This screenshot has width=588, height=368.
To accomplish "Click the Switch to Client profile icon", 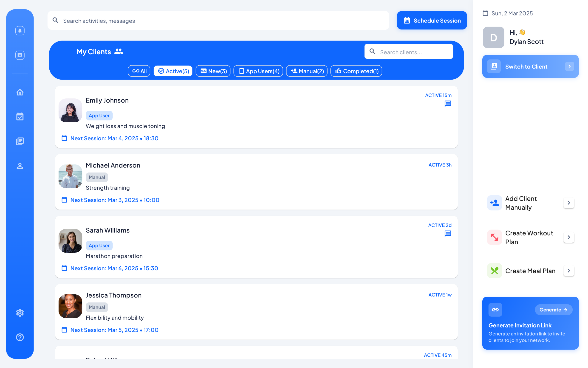I will pos(494,66).
